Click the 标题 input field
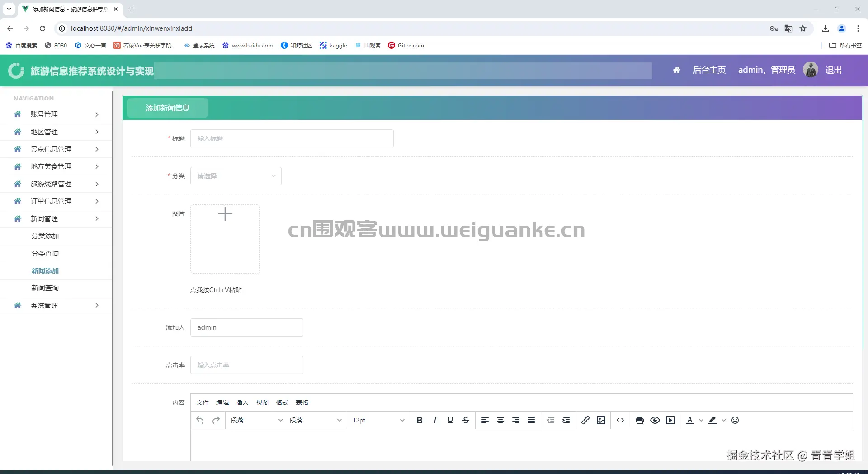The width and height of the screenshot is (868, 474). [292, 138]
